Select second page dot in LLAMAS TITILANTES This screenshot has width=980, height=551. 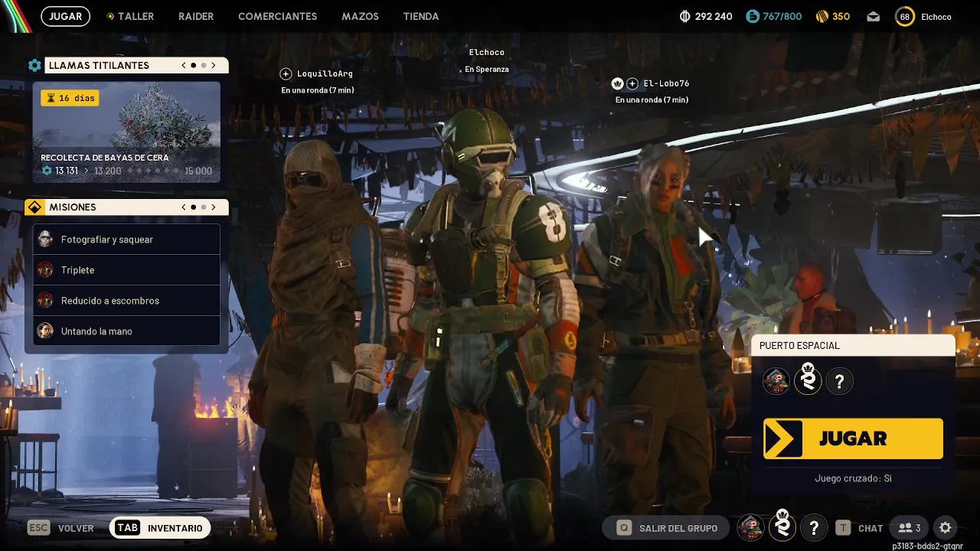coord(203,65)
